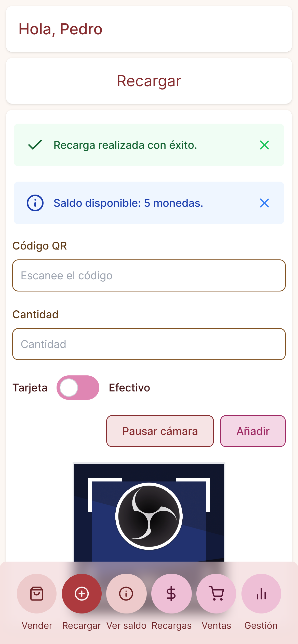Dismiss the blue saldo disponible notice
The width and height of the screenshot is (298, 644).
point(264,203)
